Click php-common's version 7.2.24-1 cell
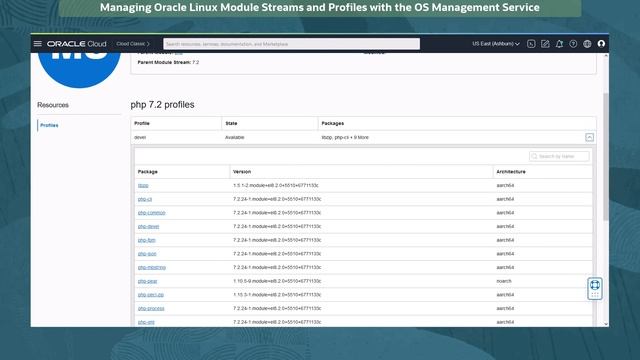Viewport: 640px width, 360px height. point(277,213)
